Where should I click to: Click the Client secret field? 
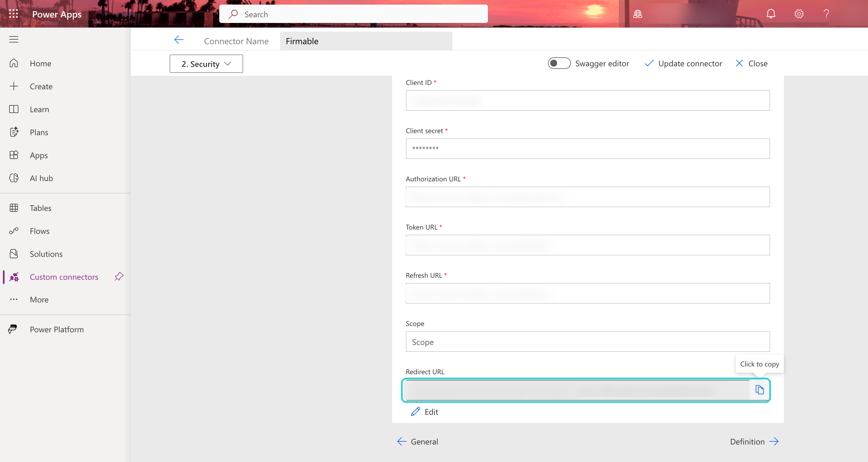pos(588,148)
